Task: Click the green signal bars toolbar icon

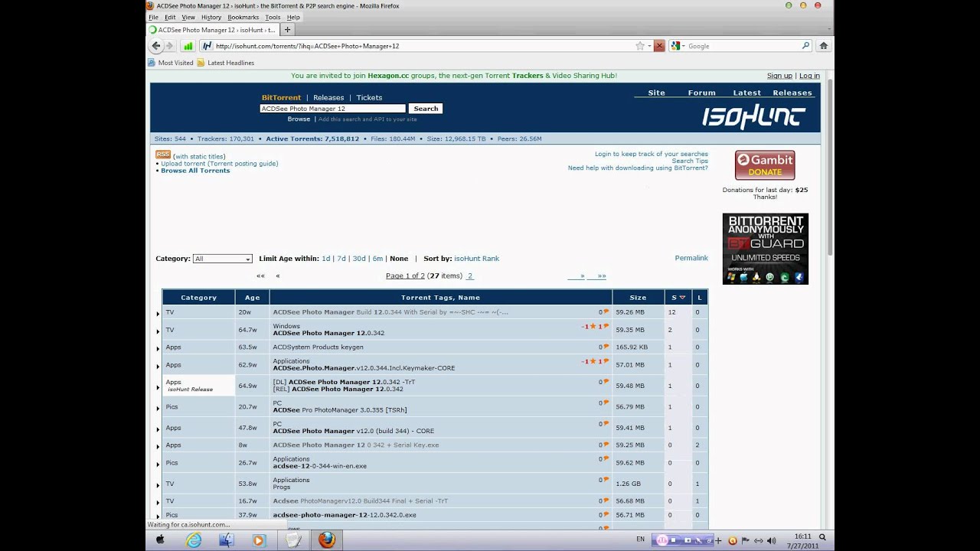Action: pyautogui.click(x=188, y=46)
